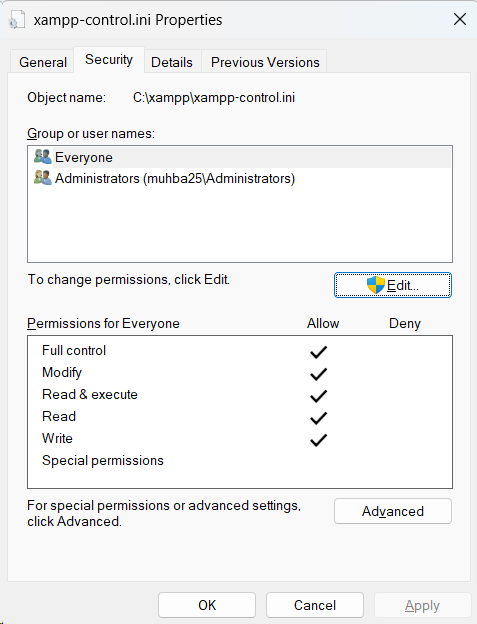Click the shield icon on Edit button

coord(376,285)
